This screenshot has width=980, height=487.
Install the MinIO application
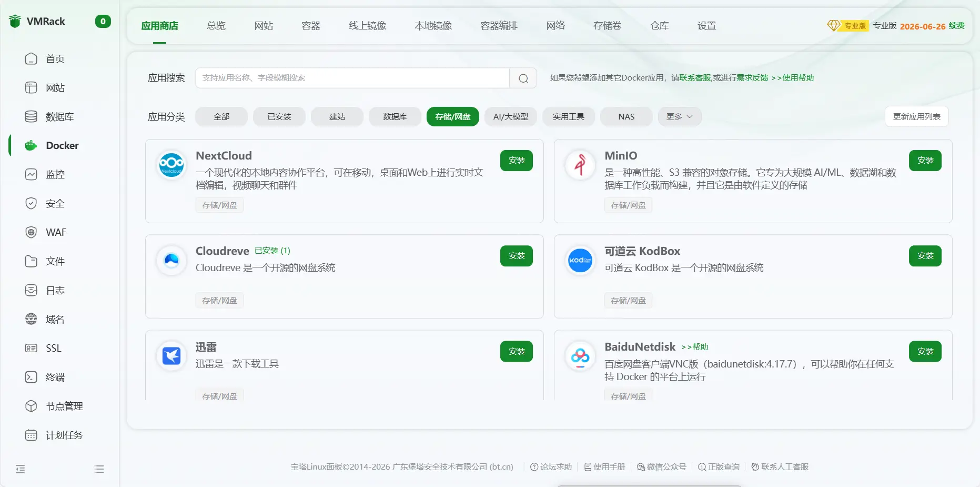pos(925,161)
